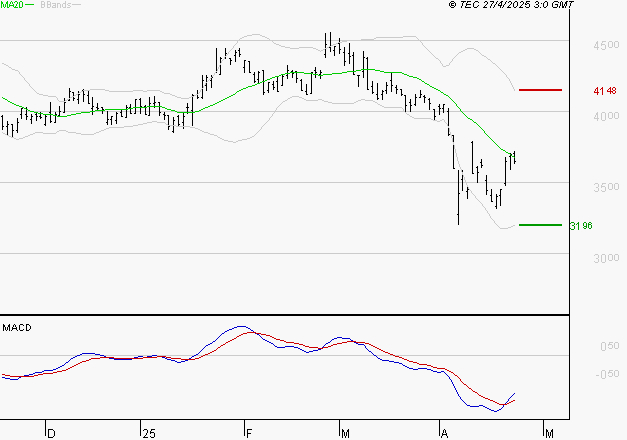Click the red resistance level line
627x440 pixels.
tap(540, 90)
